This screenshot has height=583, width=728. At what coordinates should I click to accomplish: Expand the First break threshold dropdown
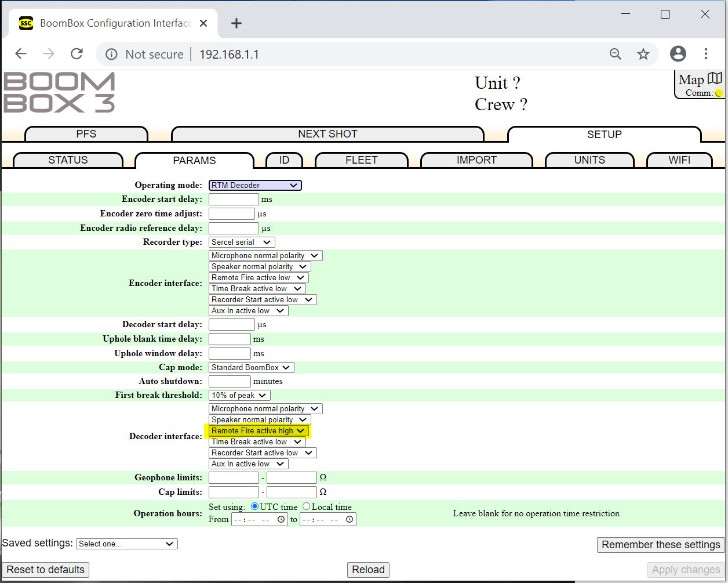tap(239, 395)
